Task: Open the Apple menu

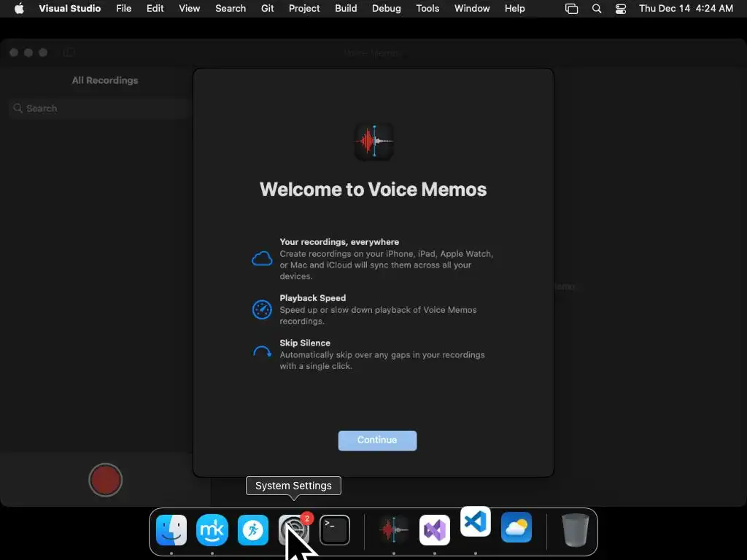Action: (x=19, y=8)
